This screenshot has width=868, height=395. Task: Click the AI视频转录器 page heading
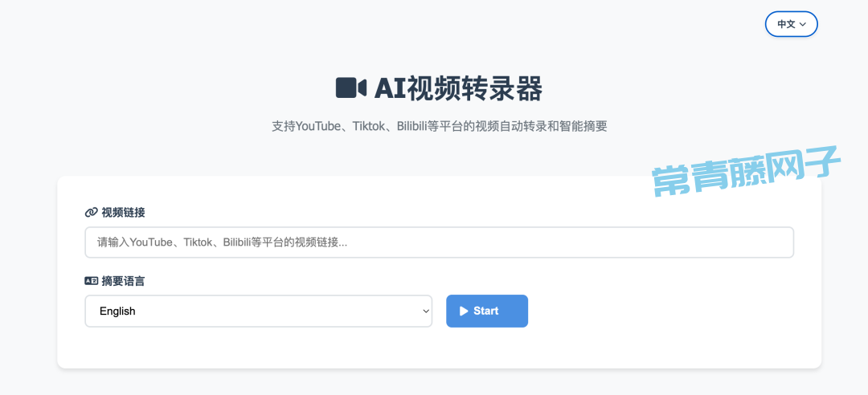tap(458, 88)
